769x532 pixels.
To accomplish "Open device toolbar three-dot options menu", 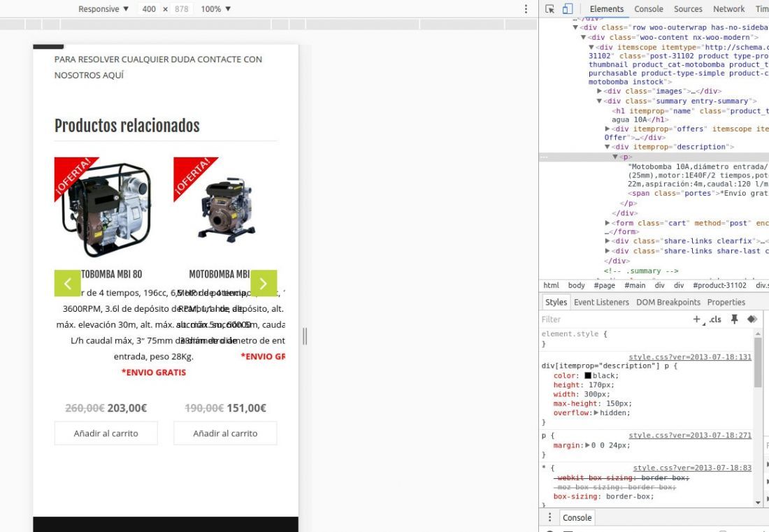I will [x=526, y=9].
